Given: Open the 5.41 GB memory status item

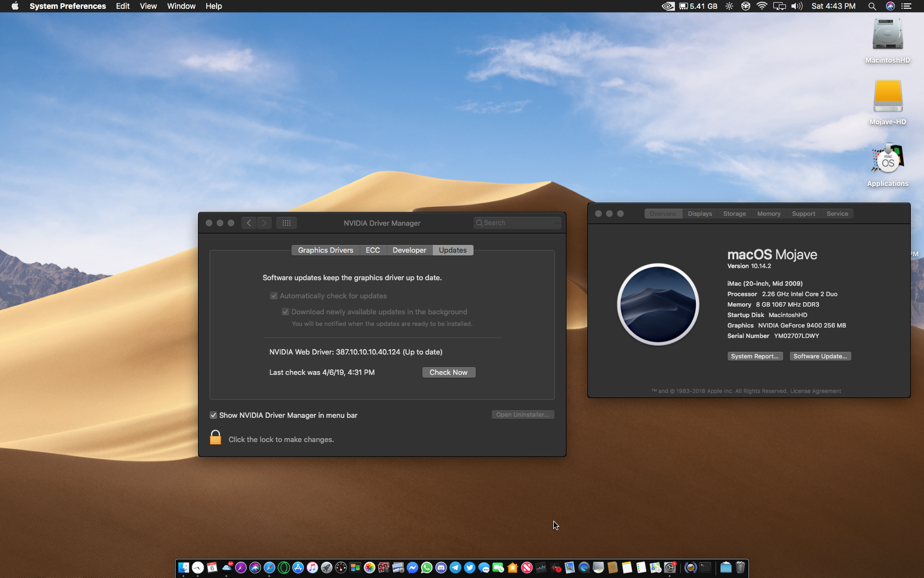Looking at the screenshot, I should [x=698, y=6].
